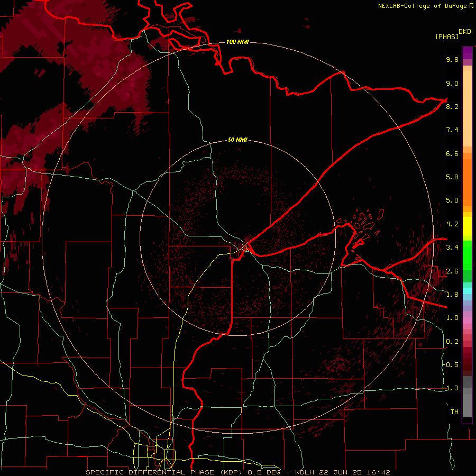The image size is (476, 476).
Task: Click the 5.8 value on the color scale
Action: [x=452, y=177]
